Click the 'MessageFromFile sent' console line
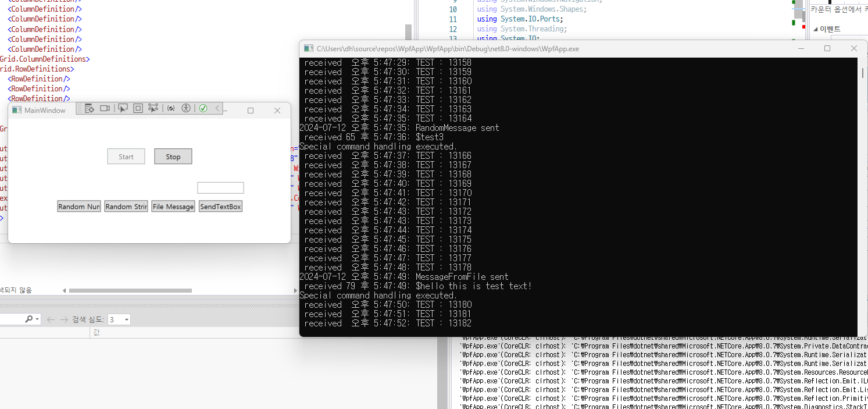The height and width of the screenshot is (409, 868). 404,277
